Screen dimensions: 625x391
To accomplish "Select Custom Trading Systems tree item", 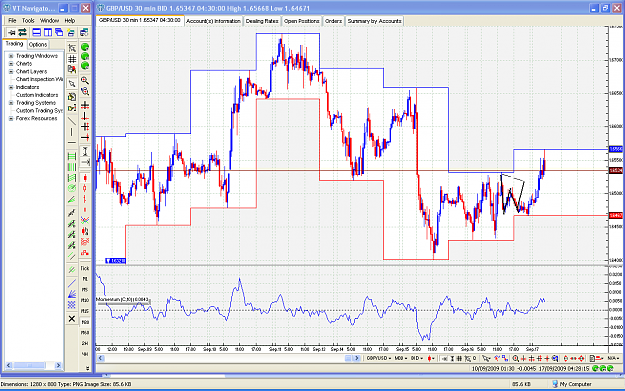I will tap(39, 110).
